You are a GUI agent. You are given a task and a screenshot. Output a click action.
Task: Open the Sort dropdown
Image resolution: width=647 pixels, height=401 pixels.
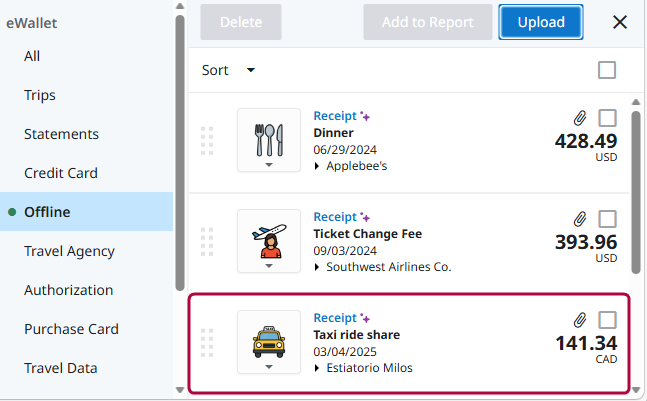point(228,70)
